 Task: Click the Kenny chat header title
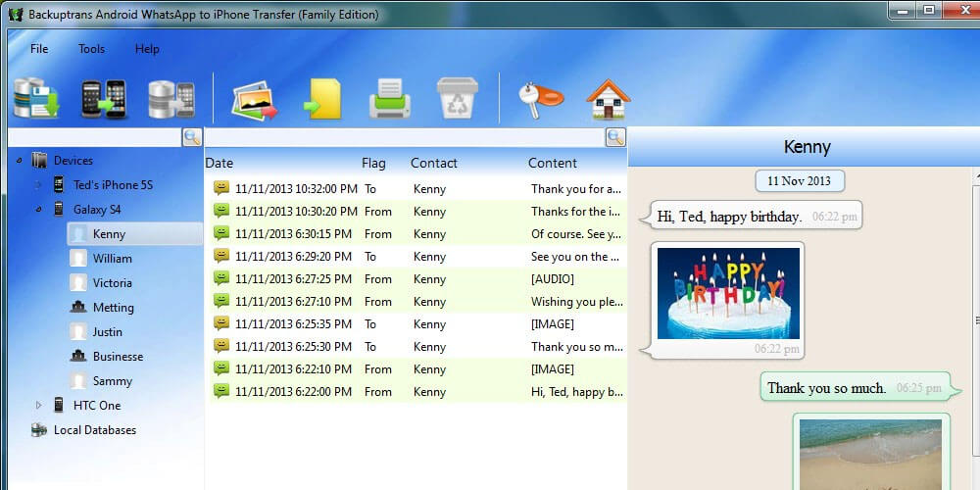point(807,147)
